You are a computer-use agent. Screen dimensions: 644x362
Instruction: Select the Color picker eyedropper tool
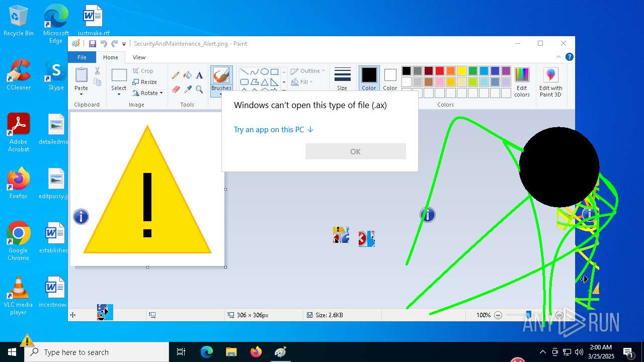tap(188, 89)
